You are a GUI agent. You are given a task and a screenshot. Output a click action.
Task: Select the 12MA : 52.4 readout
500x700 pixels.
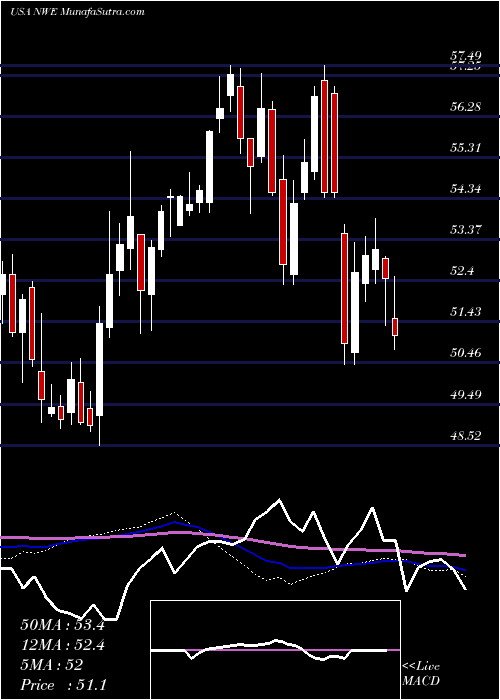pos(62,645)
